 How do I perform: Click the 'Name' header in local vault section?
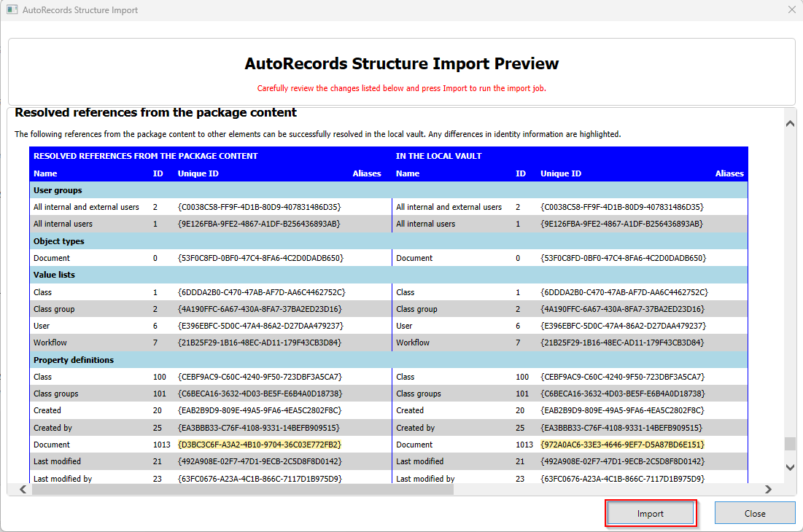coord(408,173)
